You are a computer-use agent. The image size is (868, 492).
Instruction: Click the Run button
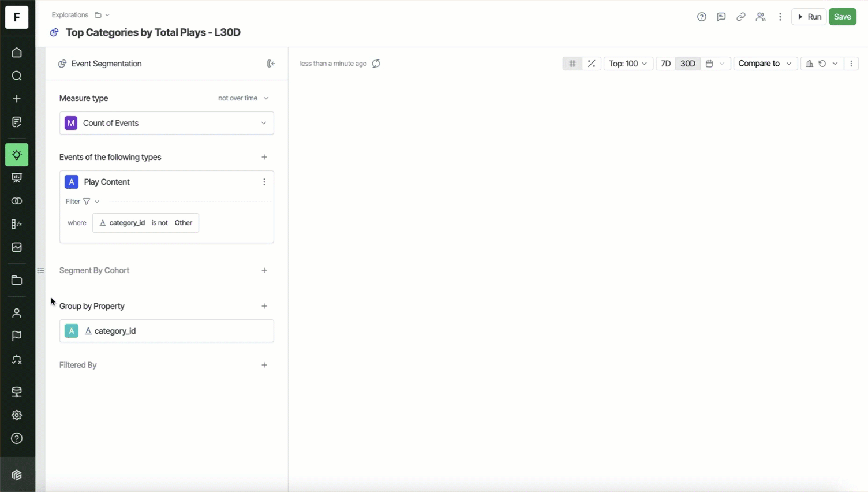tap(809, 17)
